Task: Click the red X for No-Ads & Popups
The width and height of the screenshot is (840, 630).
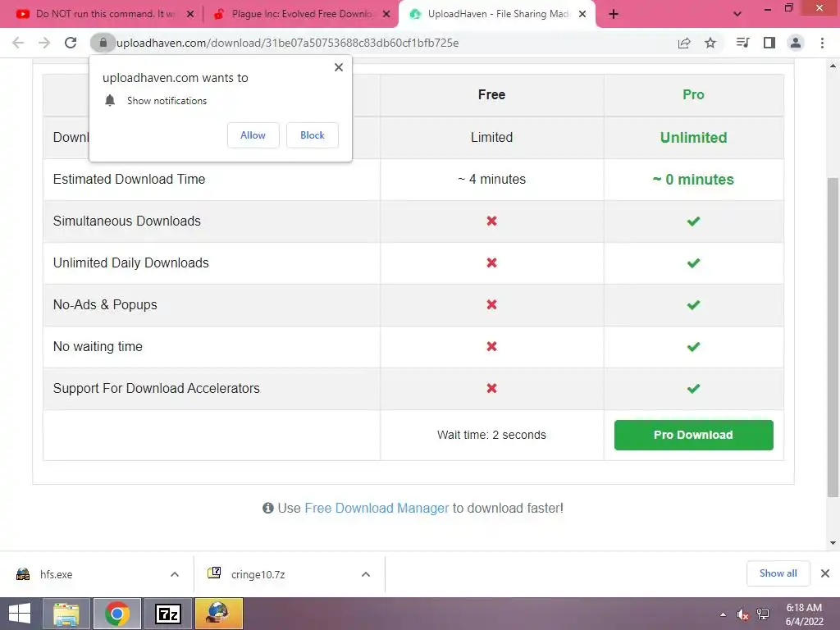Action: pos(491,304)
